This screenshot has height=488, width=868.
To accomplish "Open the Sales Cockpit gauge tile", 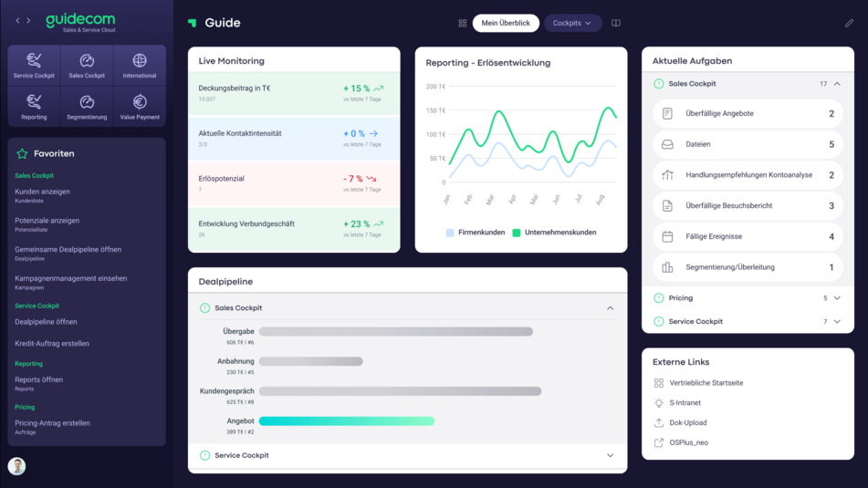I will pos(87,66).
